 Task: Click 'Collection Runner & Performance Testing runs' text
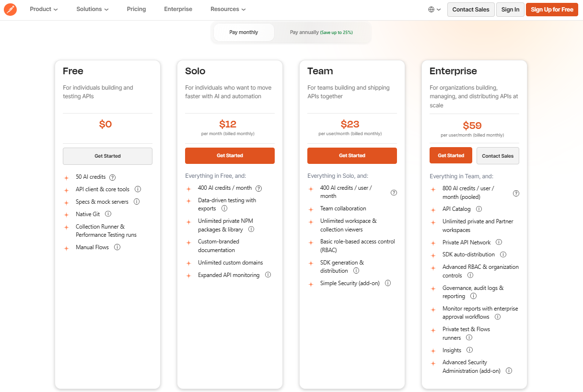point(106,231)
